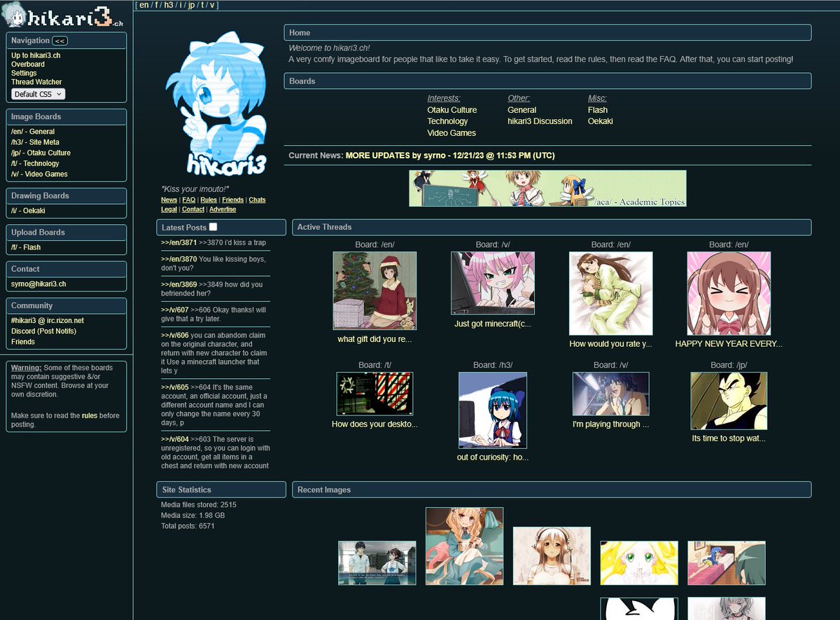The image size is (840, 620).
Task: Open the Oekaki board under Misc
Action: (600, 121)
